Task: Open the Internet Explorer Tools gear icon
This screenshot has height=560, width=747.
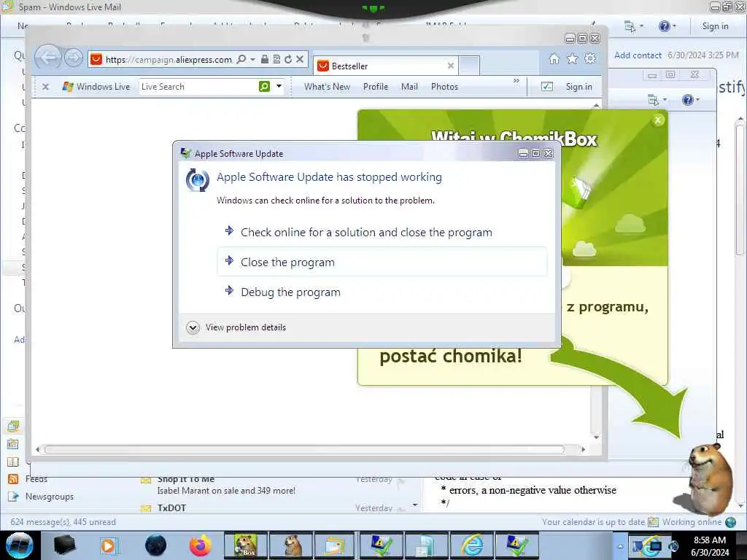Action: (590, 58)
